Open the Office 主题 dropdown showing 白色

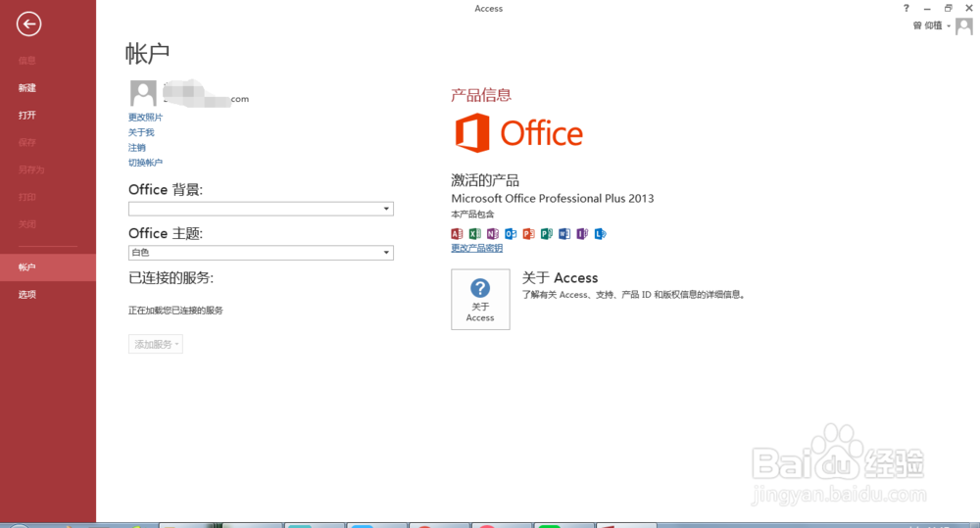tap(261, 253)
